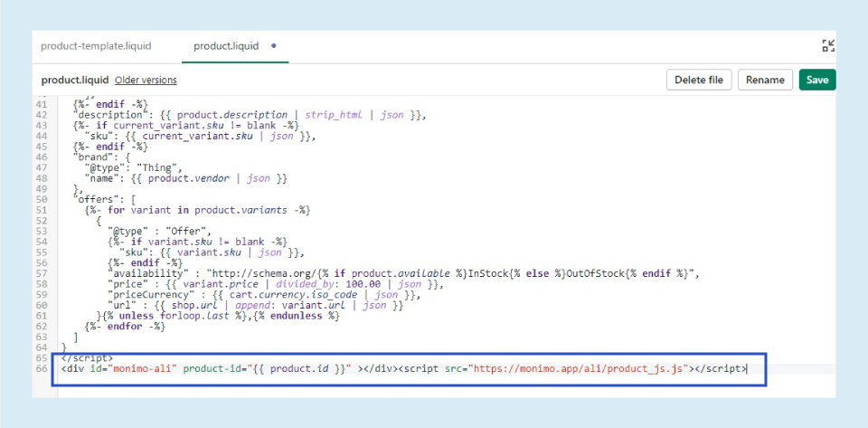Viewport: 868px width, 428px height.
Task: Click the unsaved-changes dot on product.liquid tab
Action: pyautogui.click(x=274, y=46)
